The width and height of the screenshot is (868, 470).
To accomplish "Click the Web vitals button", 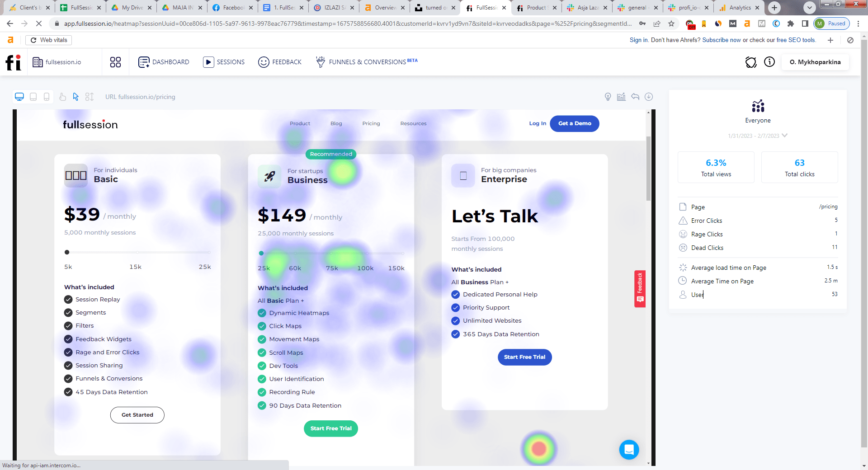I will point(49,40).
